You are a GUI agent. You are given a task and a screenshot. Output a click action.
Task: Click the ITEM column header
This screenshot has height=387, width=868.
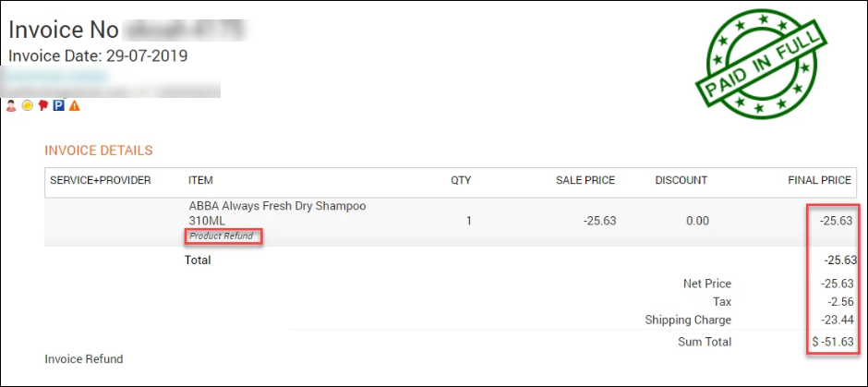(201, 180)
